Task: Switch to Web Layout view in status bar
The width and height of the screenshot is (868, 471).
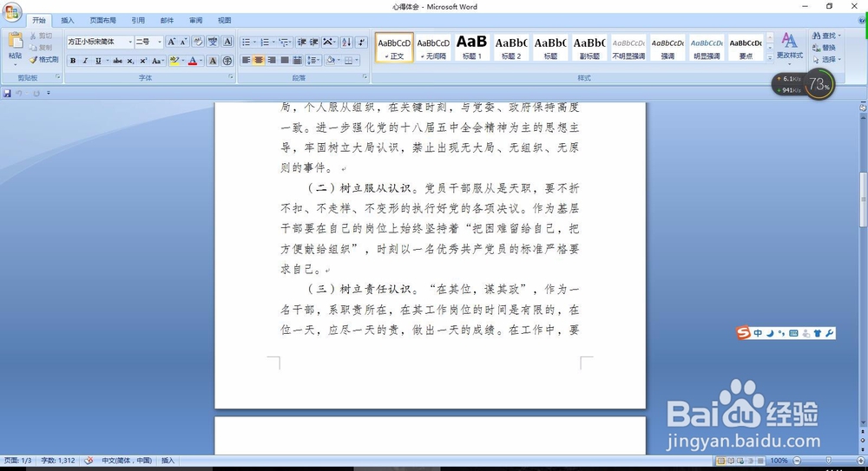Action: click(740, 461)
